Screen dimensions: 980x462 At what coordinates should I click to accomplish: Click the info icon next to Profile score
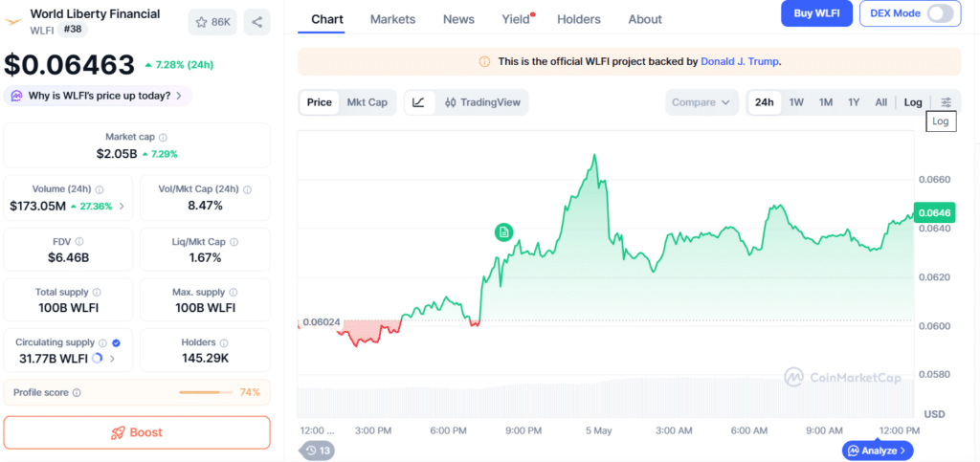(x=77, y=393)
